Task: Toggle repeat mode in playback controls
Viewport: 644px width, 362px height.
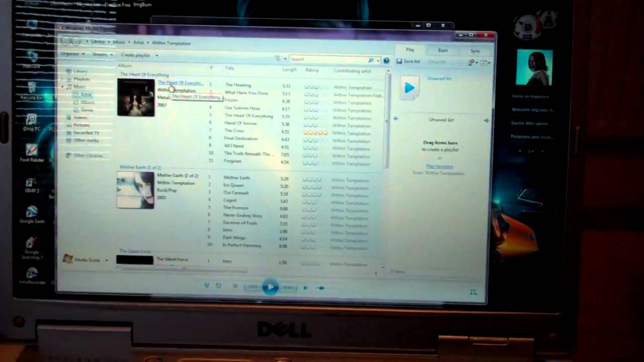Action: [x=218, y=286]
